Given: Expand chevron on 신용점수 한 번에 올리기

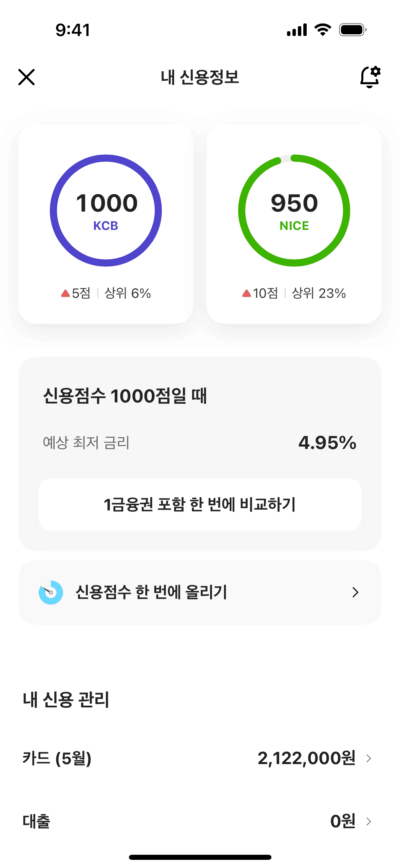Looking at the screenshot, I should [x=355, y=592].
